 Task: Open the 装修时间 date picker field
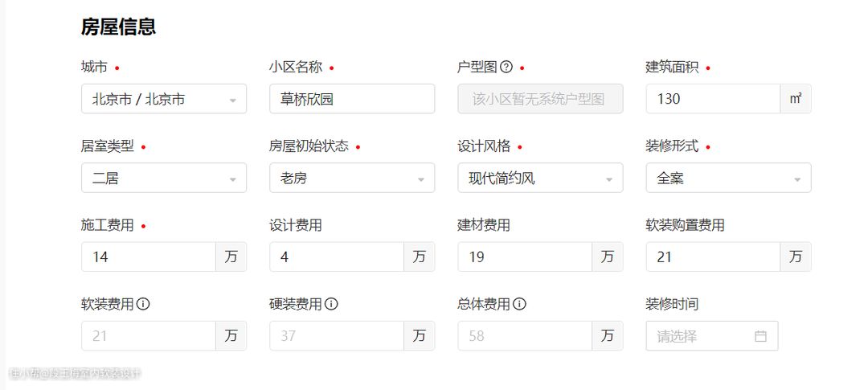tap(701, 336)
